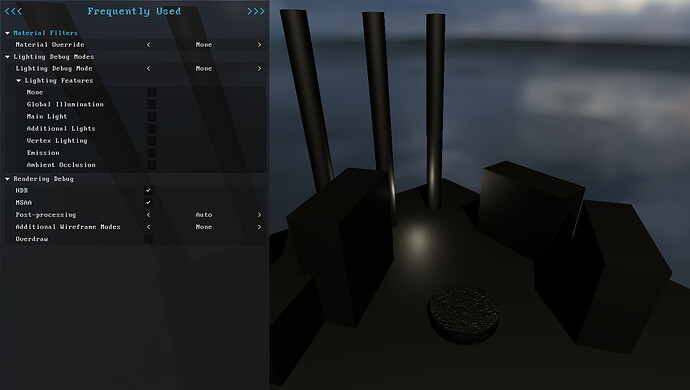Click the Post-processing label
The width and height of the screenshot is (690, 390).
click(46, 215)
